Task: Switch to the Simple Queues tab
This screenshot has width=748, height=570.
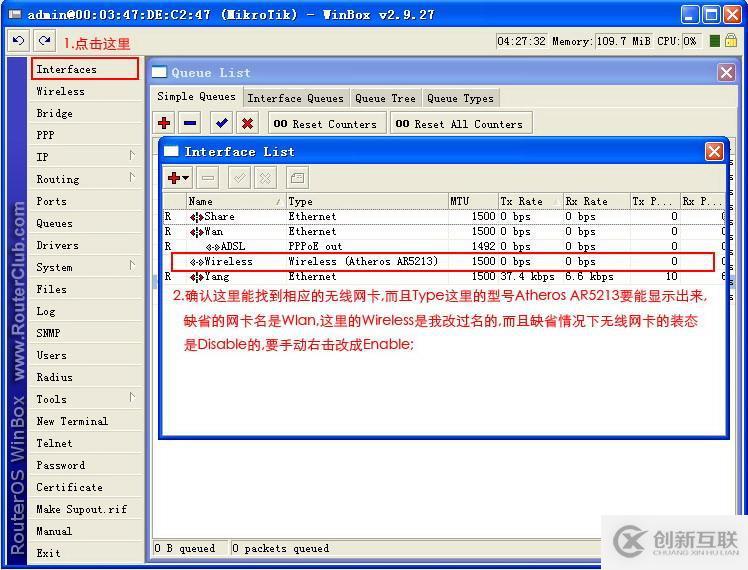Action: 197,97
